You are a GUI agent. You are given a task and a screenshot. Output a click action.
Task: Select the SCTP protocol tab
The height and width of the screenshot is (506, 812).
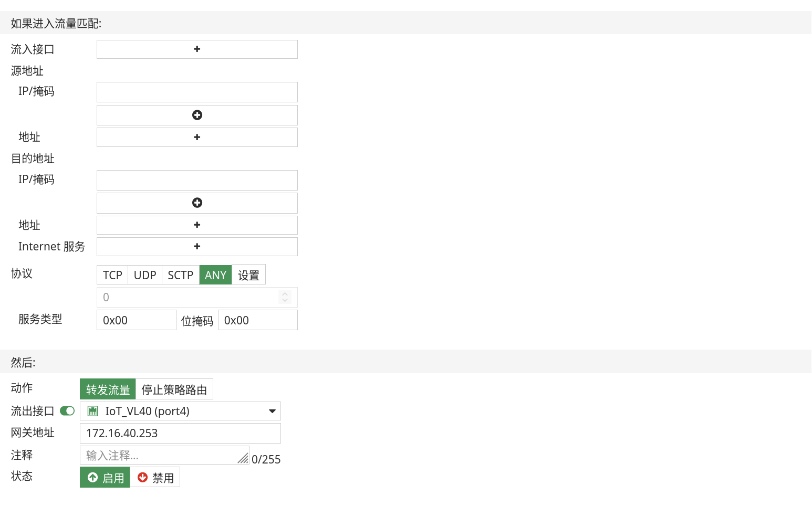[x=180, y=275]
